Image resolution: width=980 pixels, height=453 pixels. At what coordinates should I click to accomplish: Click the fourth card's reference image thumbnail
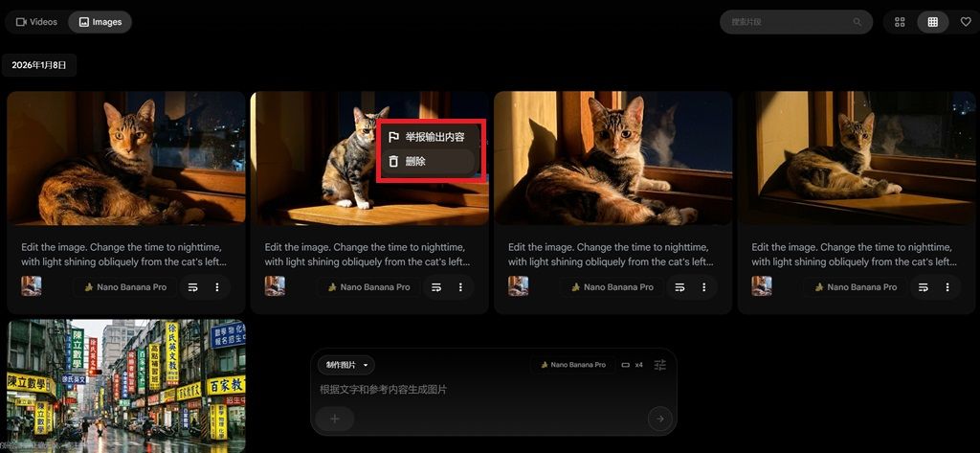pos(762,286)
